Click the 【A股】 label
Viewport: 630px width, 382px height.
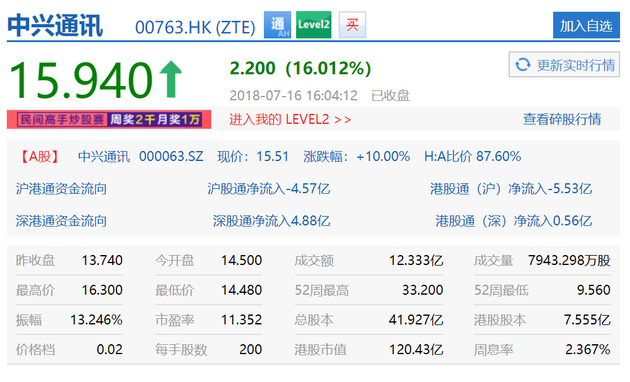[x=39, y=156]
